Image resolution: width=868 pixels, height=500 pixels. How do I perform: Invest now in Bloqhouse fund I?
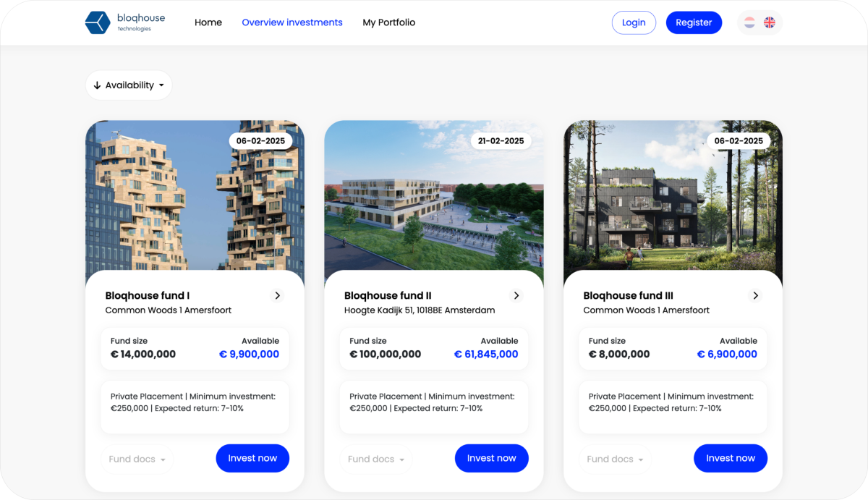[x=252, y=458]
